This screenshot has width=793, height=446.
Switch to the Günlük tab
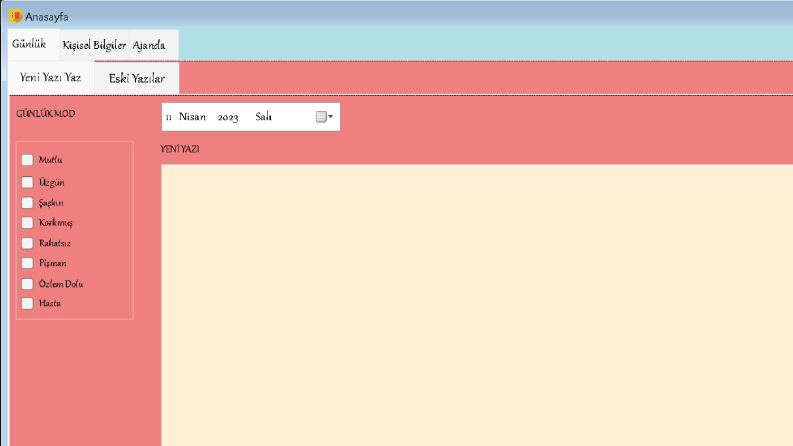pos(33,44)
